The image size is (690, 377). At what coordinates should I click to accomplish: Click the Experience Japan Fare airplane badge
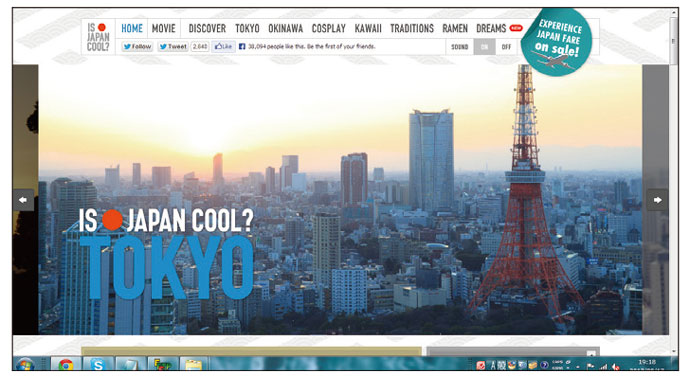(x=557, y=42)
